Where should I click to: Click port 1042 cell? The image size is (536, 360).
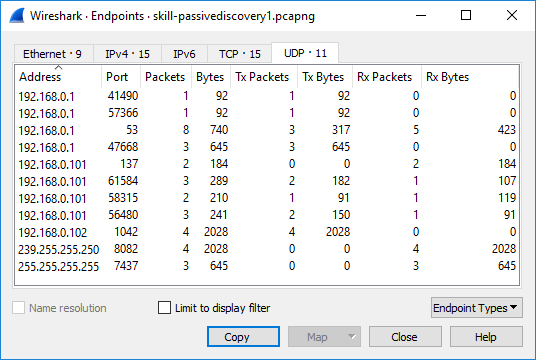click(126, 232)
